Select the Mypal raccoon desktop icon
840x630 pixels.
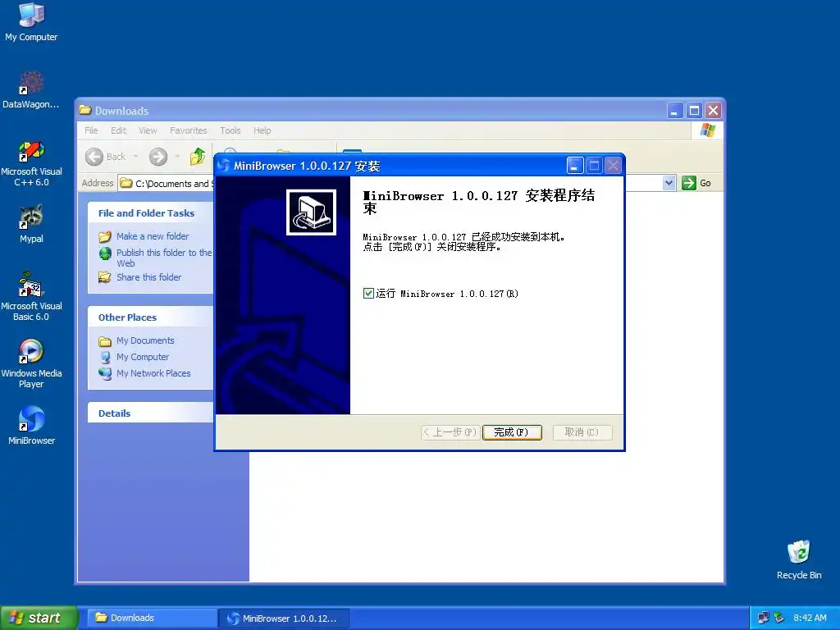(x=31, y=223)
